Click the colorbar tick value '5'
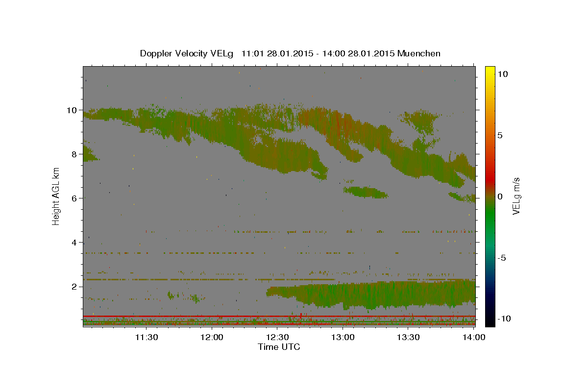The height and width of the screenshot is (392, 588). click(500, 135)
